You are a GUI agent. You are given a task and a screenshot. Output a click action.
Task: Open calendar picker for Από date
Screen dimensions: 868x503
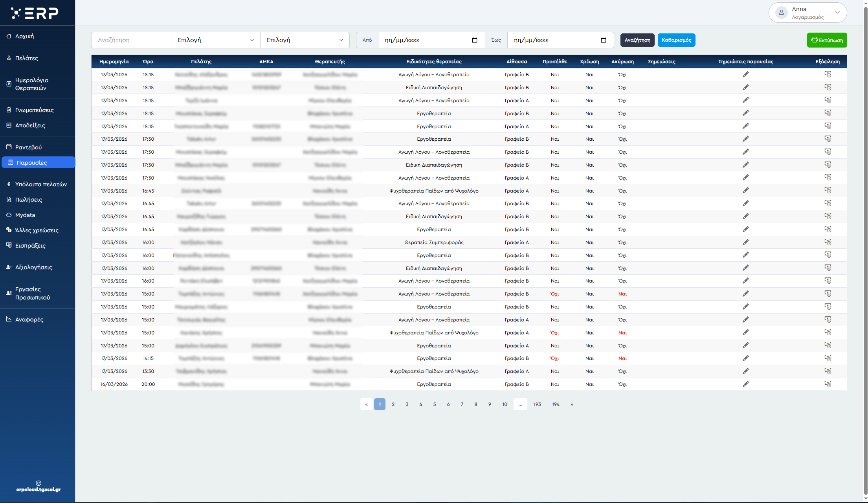pyautogui.click(x=475, y=40)
